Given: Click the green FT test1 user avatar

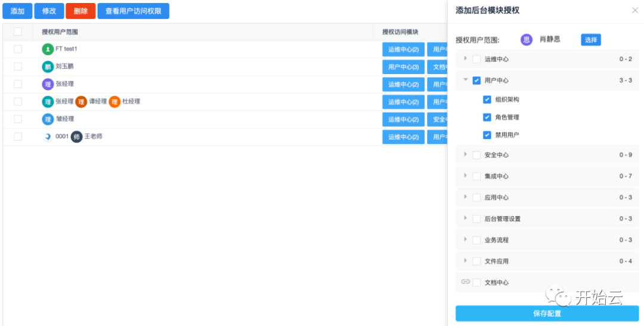Looking at the screenshot, I should click(48, 49).
